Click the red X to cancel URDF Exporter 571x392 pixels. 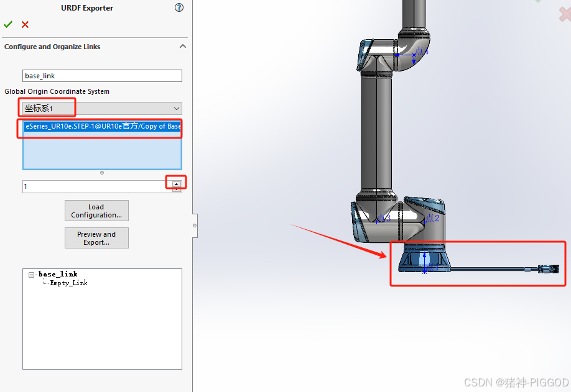click(x=24, y=25)
